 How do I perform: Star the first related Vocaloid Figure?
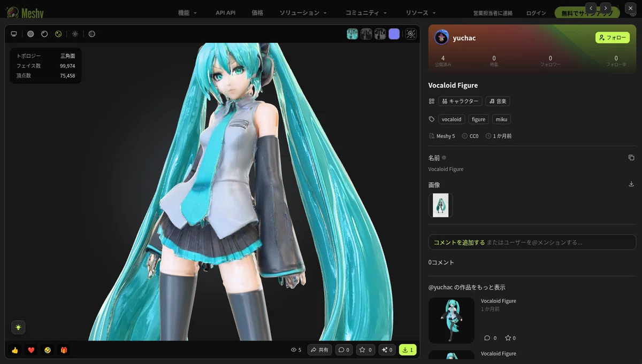[508, 338]
